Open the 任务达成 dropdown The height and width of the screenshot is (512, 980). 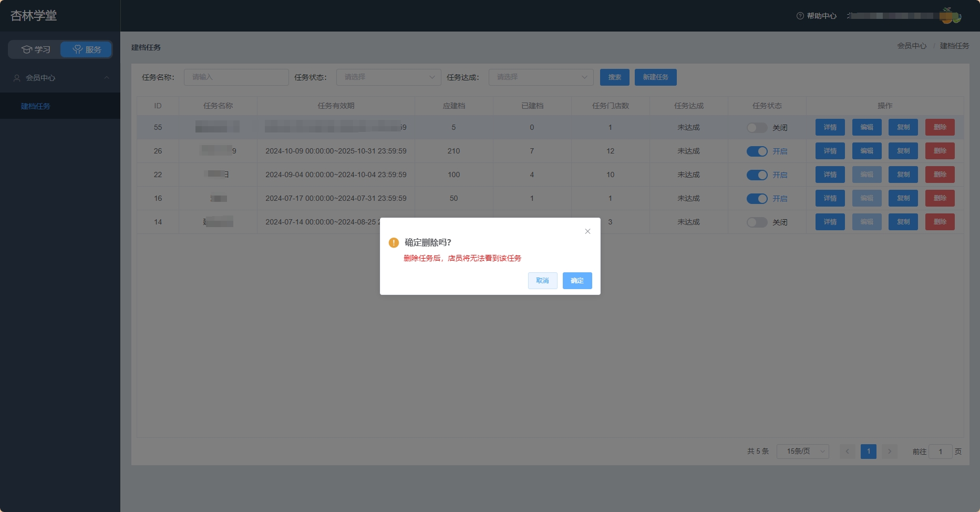pyautogui.click(x=541, y=77)
